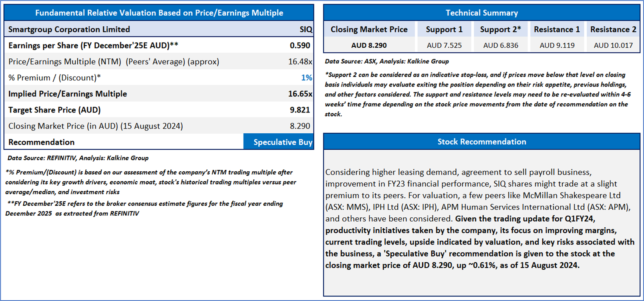The width and height of the screenshot is (644, 301).
Task: Click the AUD 7.525 support value
Action: tap(444, 45)
